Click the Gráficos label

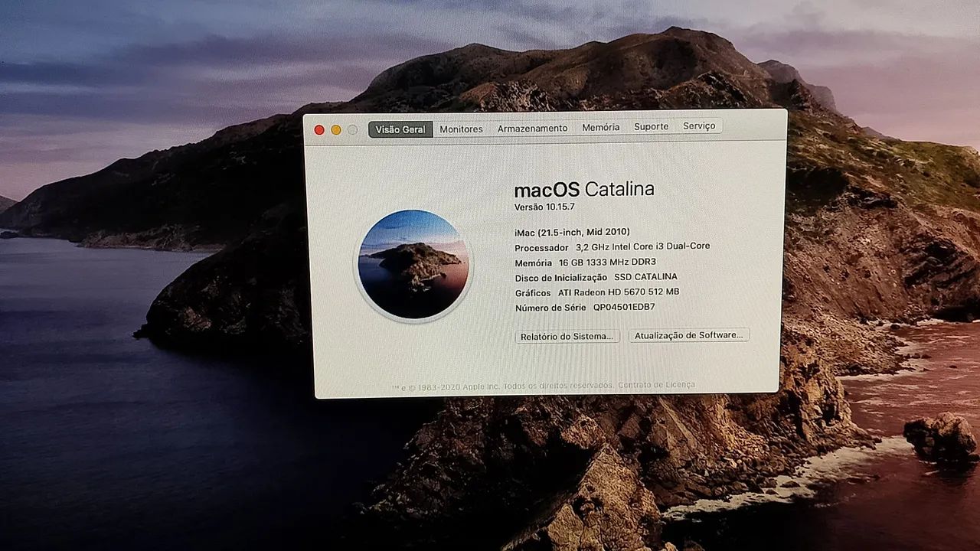533,293
